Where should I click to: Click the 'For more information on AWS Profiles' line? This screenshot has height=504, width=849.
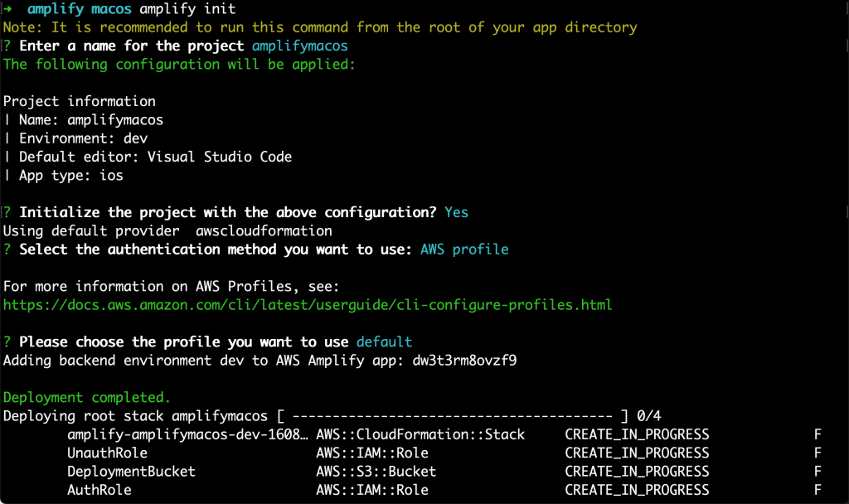click(171, 286)
